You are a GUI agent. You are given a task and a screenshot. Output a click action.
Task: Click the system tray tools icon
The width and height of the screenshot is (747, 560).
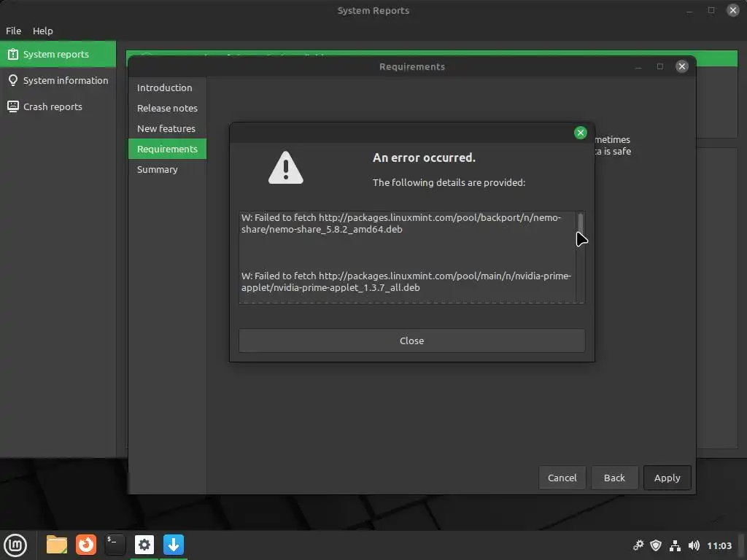click(x=638, y=545)
